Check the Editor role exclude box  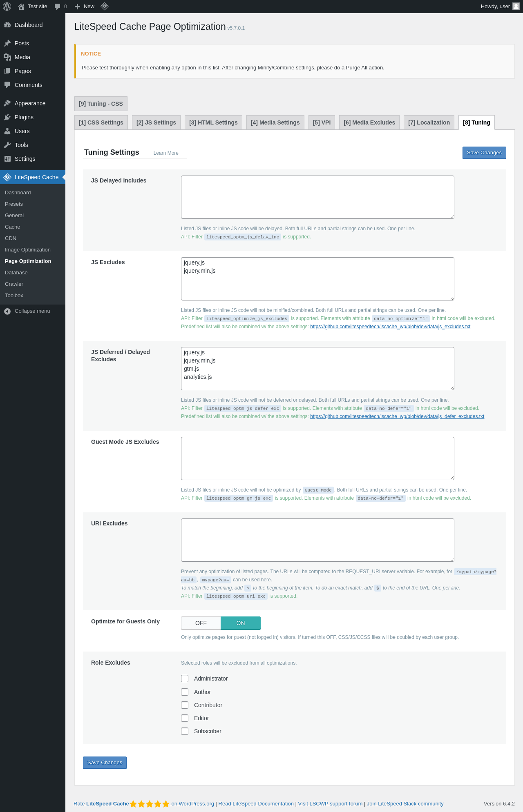[x=185, y=718]
